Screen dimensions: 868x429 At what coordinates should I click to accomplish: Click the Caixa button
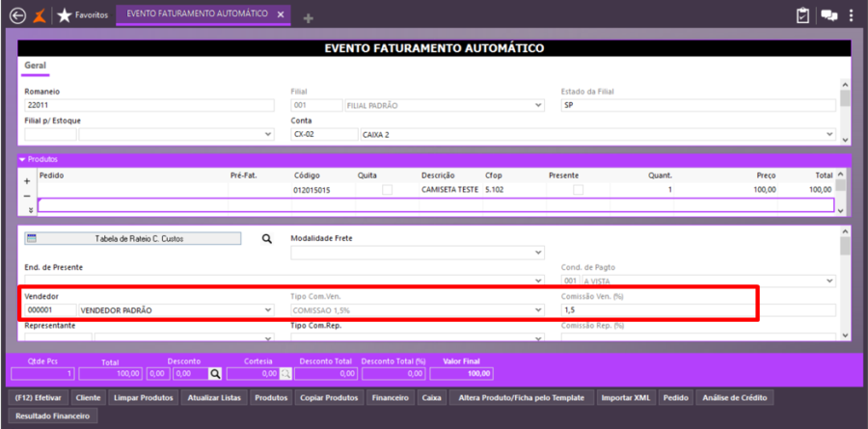coord(431,398)
